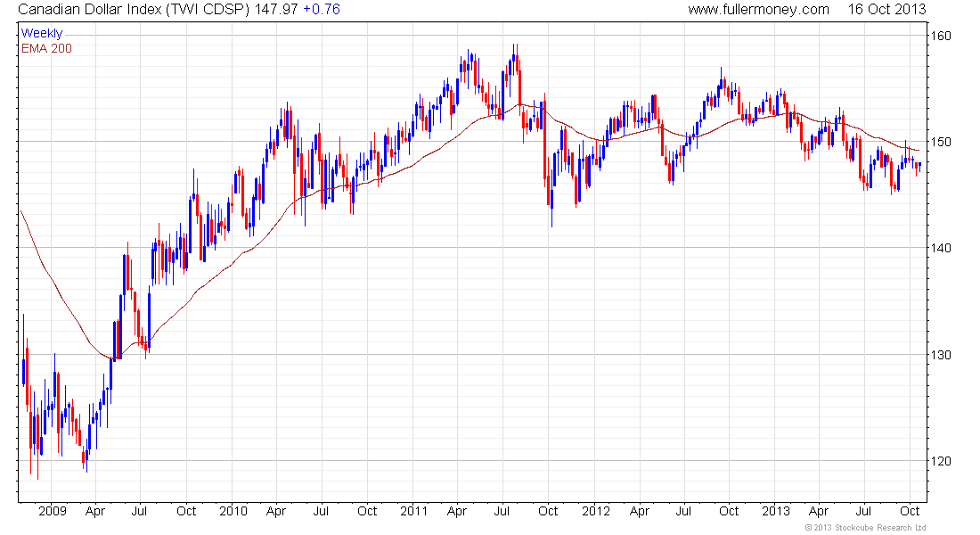The image size is (980, 535).
Task: Click the current value 147.97
Action: 276,10
